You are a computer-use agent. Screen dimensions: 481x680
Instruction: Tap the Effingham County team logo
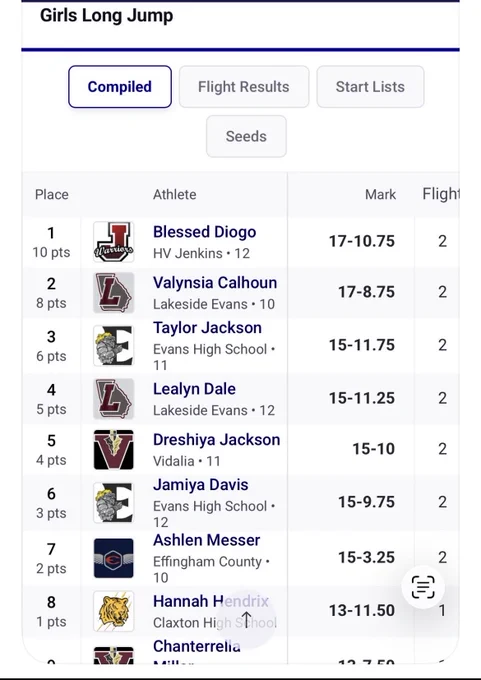(114, 558)
